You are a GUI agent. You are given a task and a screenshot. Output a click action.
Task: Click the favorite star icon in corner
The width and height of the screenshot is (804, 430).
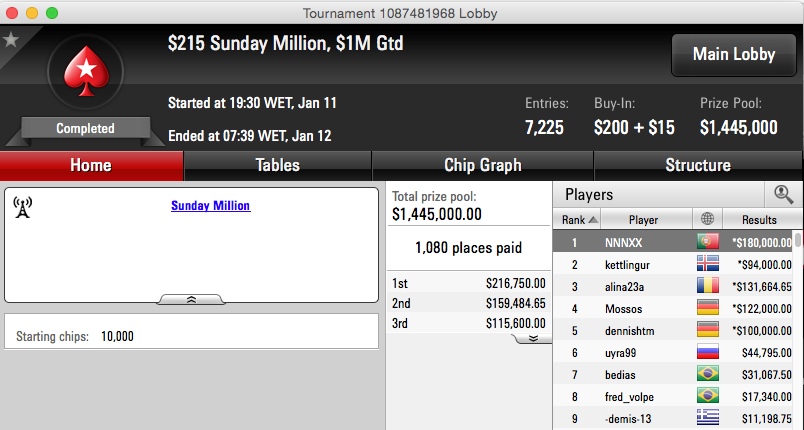10,39
